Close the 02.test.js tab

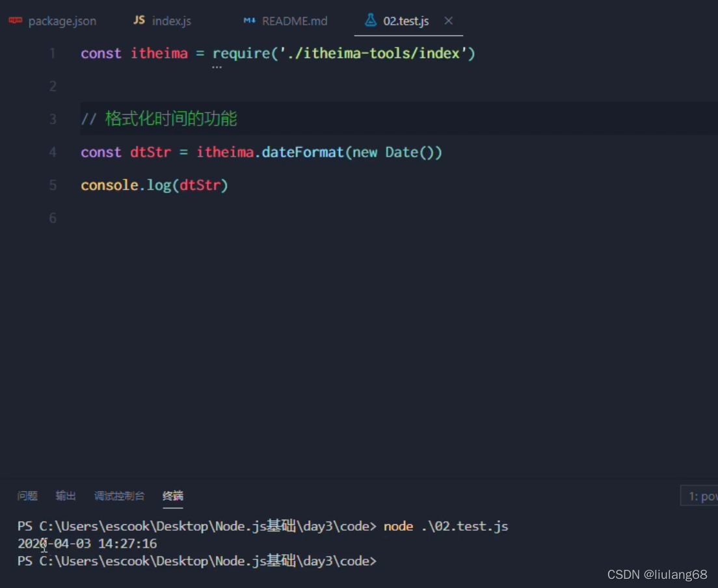tap(449, 21)
